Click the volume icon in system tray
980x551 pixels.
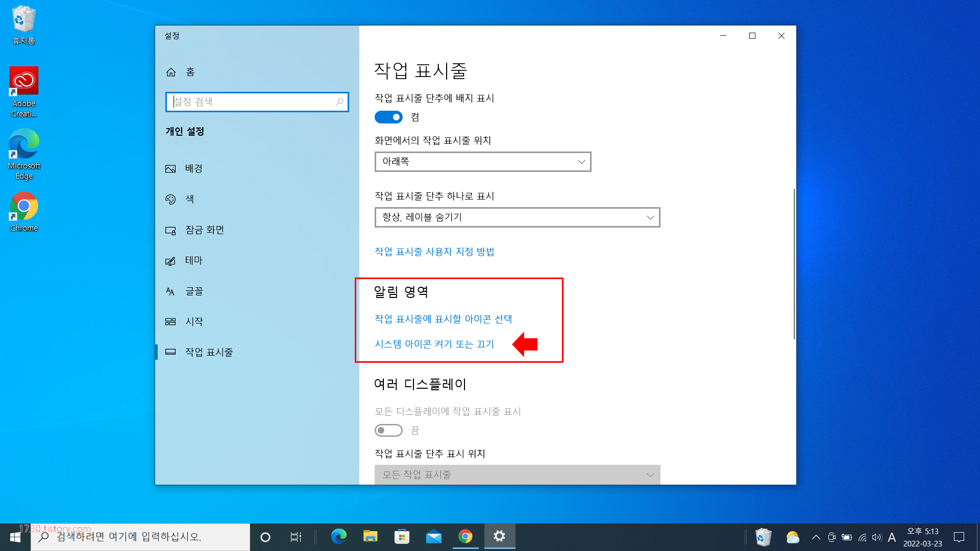click(x=876, y=537)
